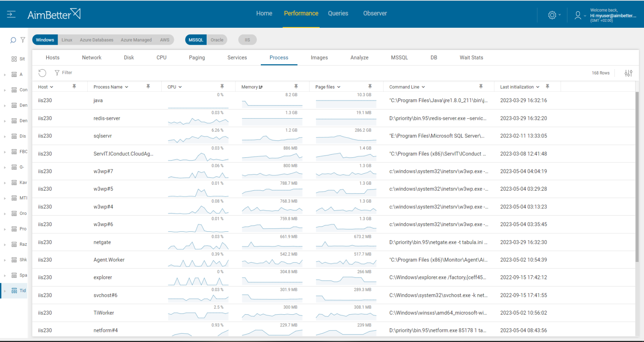
Task: Pin the Host column
Action: (x=74, y=87)
